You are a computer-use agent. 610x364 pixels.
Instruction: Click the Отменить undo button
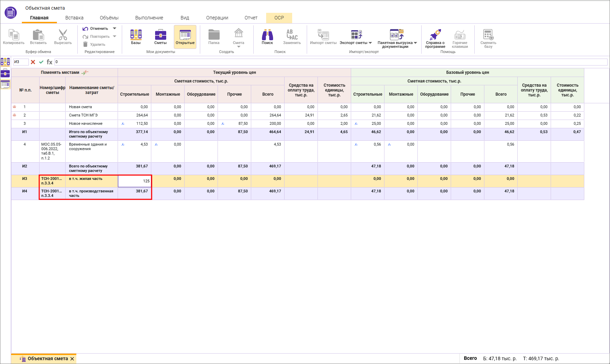point(95,28)
